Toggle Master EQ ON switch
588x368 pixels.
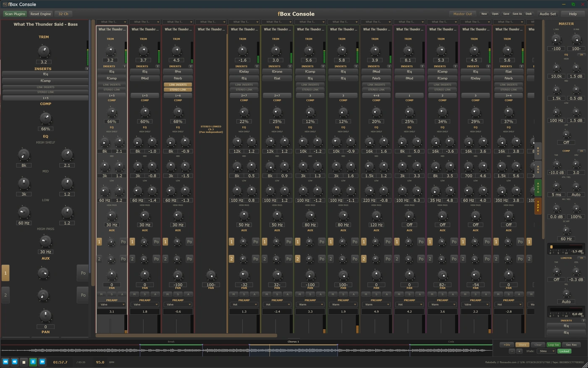tap(581, 55)
